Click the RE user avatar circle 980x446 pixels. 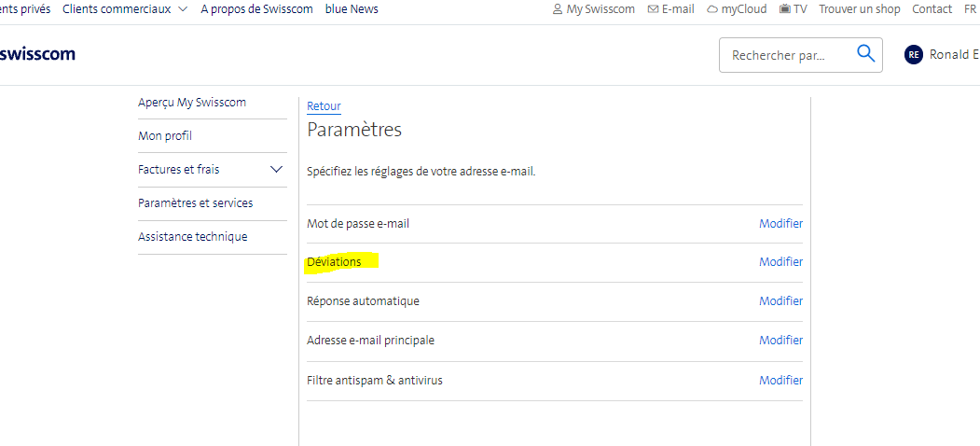[x=914, y=55]
